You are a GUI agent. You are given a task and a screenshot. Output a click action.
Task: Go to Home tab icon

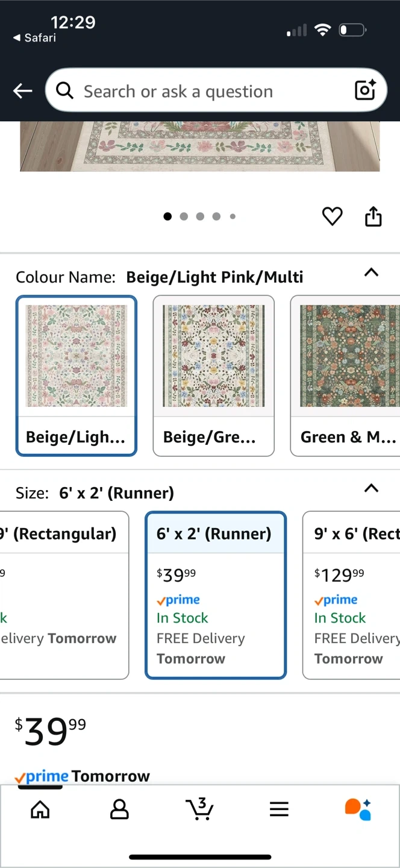pyautogui.click(x=40, y=809)
